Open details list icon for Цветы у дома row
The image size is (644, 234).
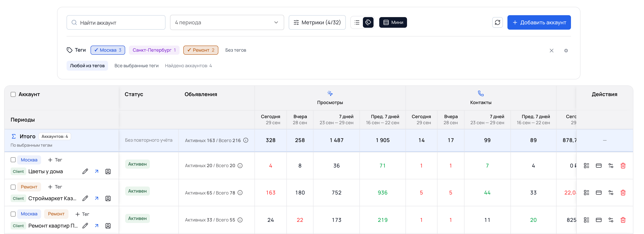pos(586,166)
